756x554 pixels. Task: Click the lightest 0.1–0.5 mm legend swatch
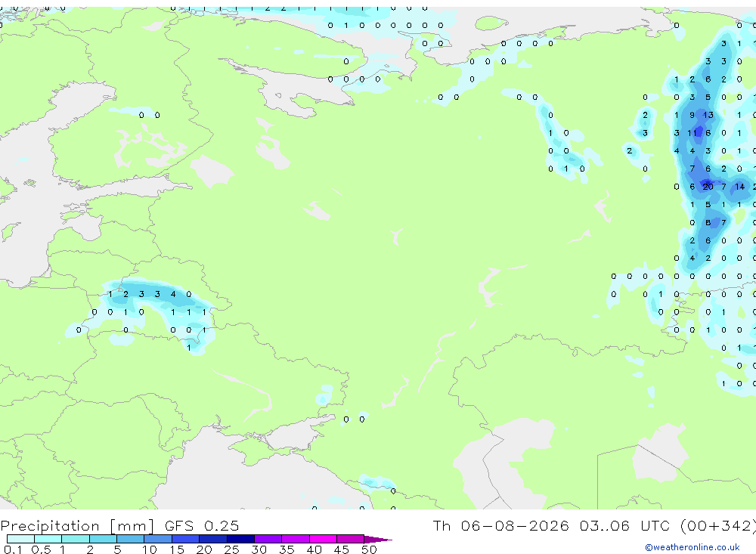[20, 539]
